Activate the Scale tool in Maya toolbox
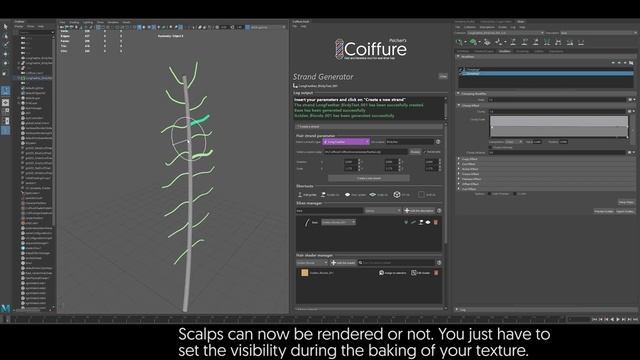The height and width of the screenshot is (360, 640). [5, 73]
